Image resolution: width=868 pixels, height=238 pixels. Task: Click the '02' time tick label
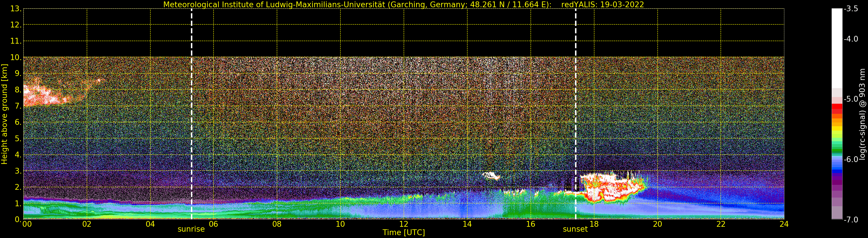(87, 224)
